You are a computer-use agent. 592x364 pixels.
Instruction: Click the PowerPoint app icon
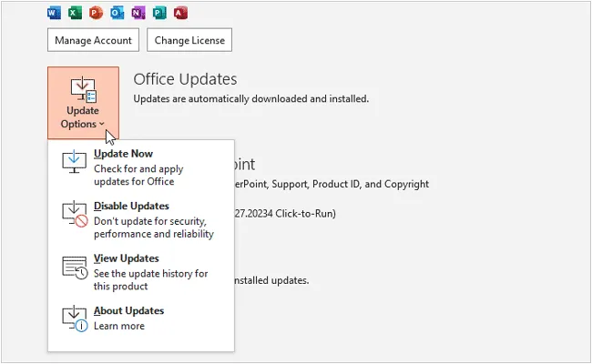[x=96, y=14]
